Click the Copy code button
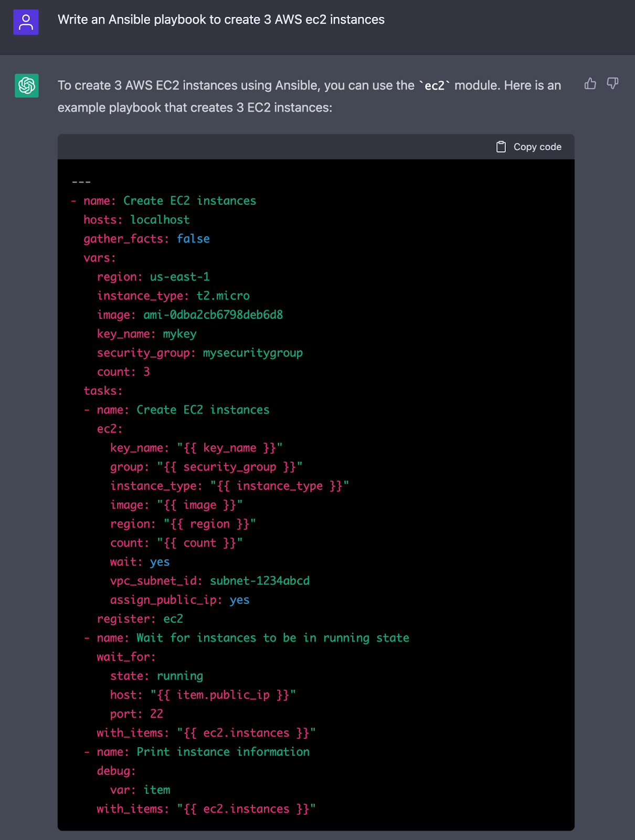The image size is (635, 840). 529,147
